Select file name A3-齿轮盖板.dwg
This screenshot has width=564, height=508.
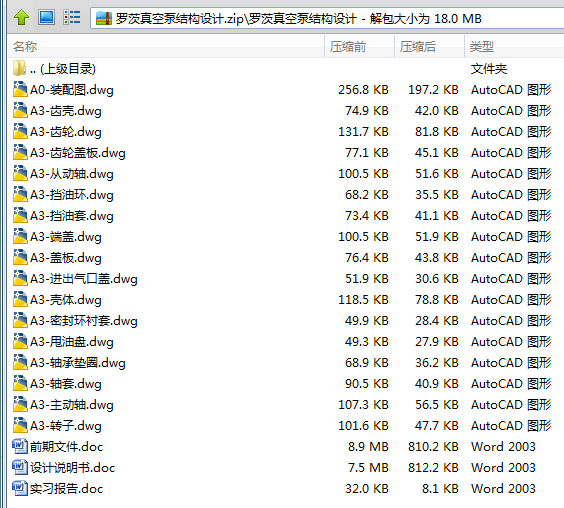pyautogui.click(x=78, y=153)
